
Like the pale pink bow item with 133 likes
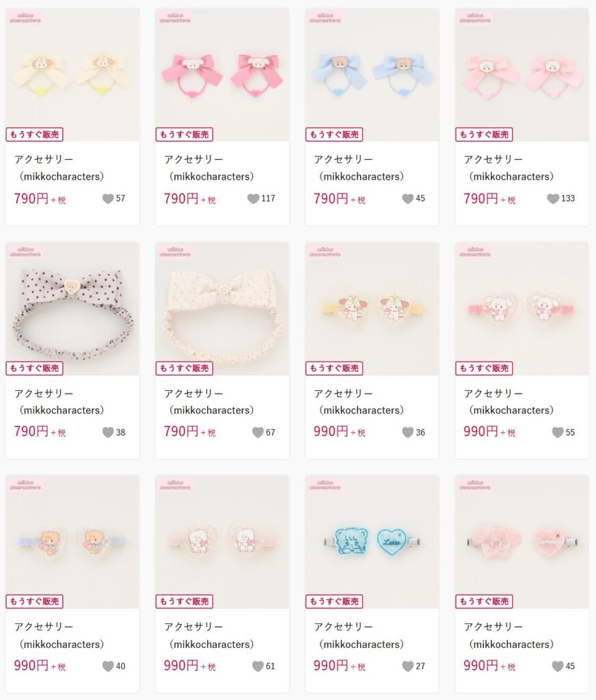(x=553, y=199)
